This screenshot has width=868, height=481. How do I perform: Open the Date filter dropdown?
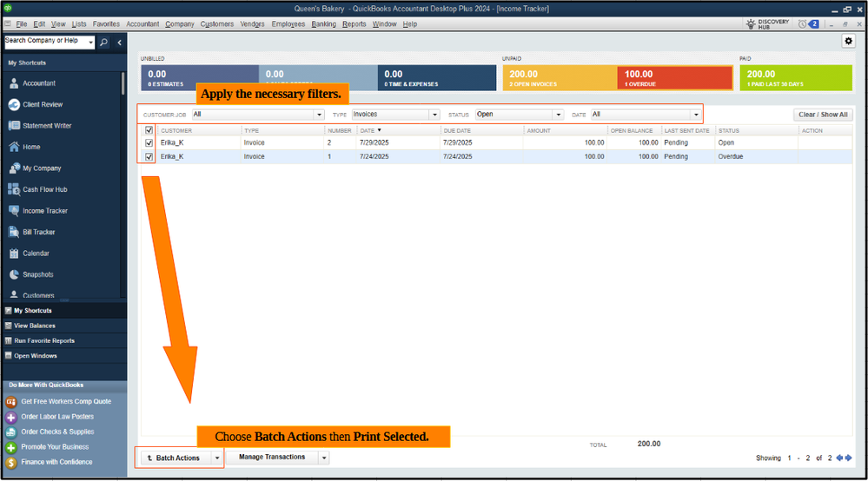pos(696,115)
